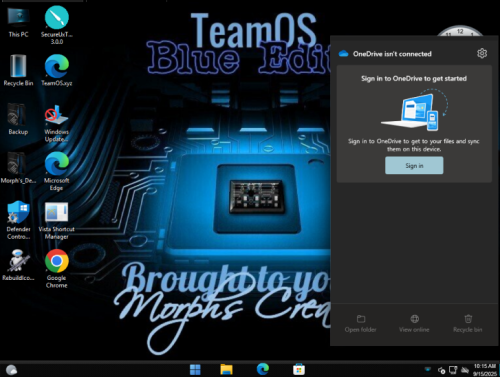This screenshot has width=500, height=377.
Task: Select SecureUxTheme 3.0.0 desktop icon
Action: click(x=57, y=25)
